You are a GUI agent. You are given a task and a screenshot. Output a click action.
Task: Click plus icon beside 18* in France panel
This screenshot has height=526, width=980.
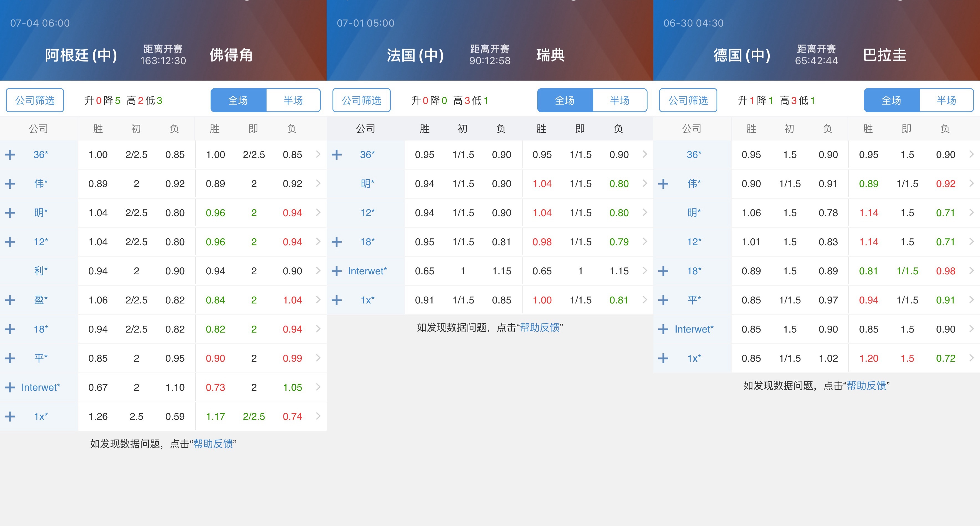337,242
